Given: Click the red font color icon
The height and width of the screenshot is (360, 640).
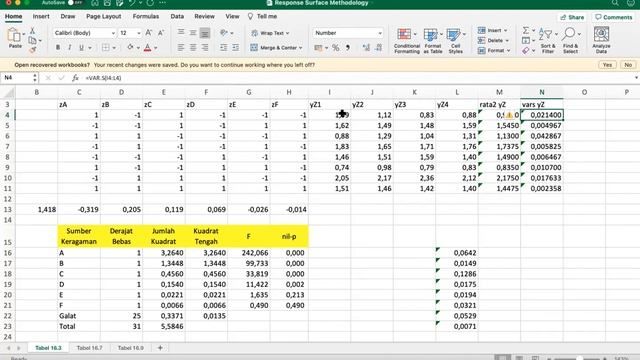Looking at the screenshot, I should click(148, 48).
